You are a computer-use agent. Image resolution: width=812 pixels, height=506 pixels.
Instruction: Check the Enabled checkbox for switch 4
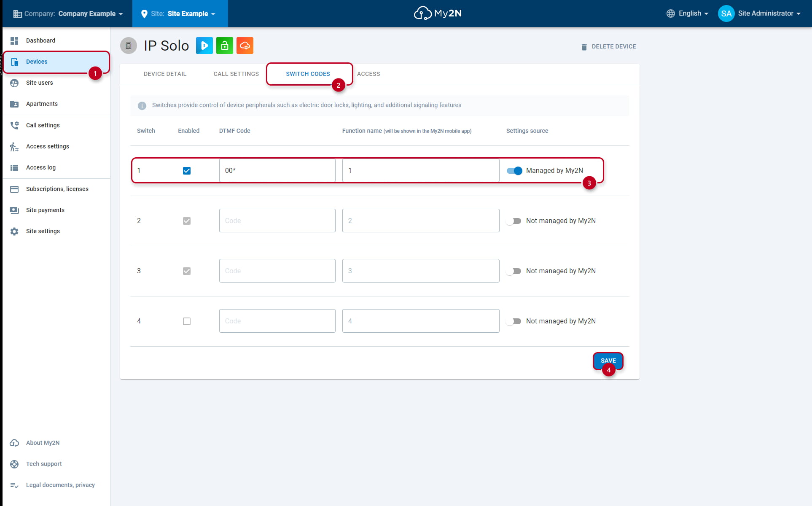click(187, 321)
